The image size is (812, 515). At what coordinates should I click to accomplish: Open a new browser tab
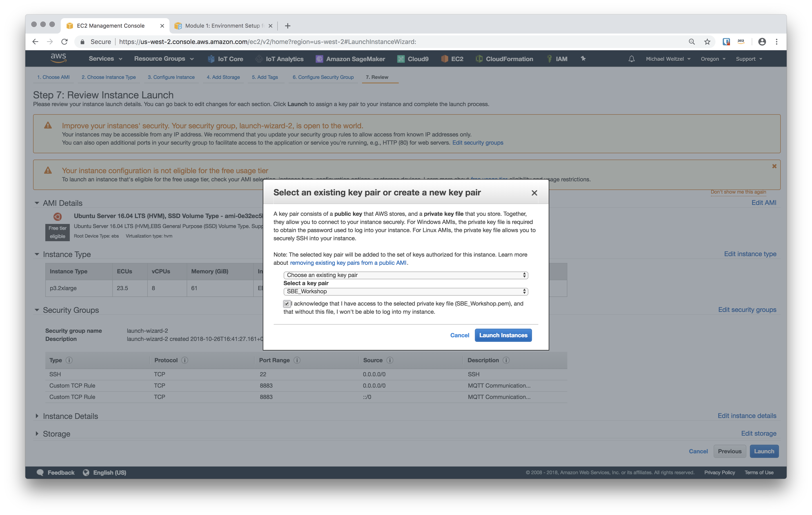point(288,26)
